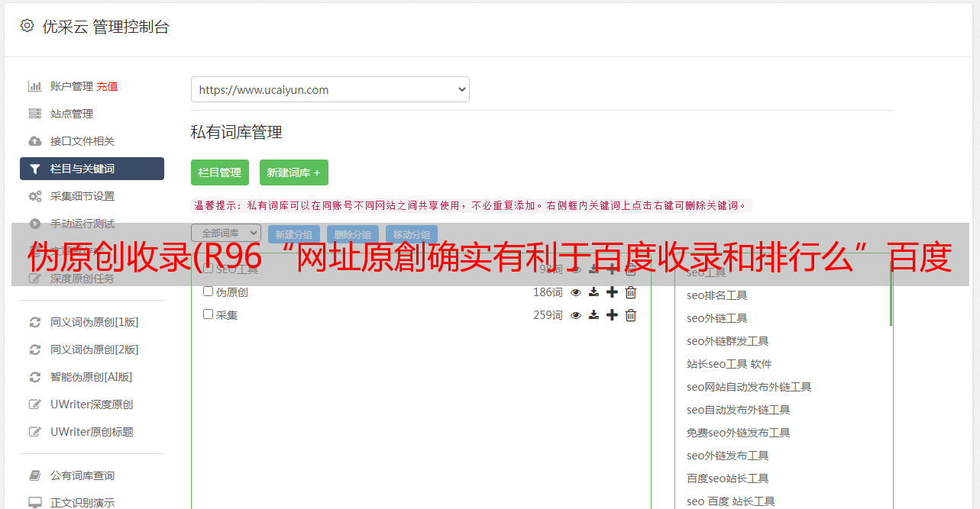Go to 站点管理 in the sidebar
The image size is (980, 509).
coord(72,114)
